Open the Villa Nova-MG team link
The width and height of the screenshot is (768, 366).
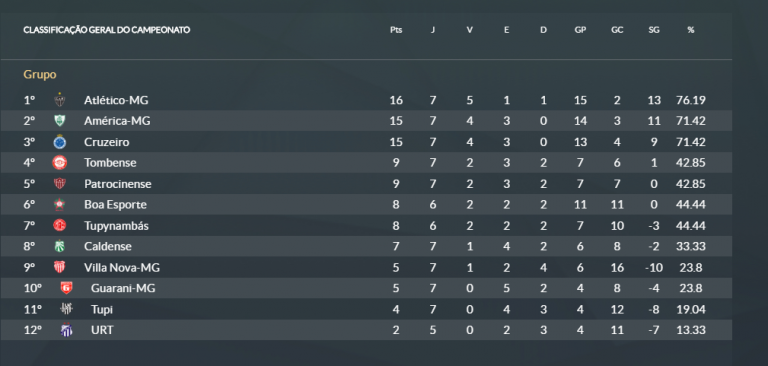click(x=122, y=268)
